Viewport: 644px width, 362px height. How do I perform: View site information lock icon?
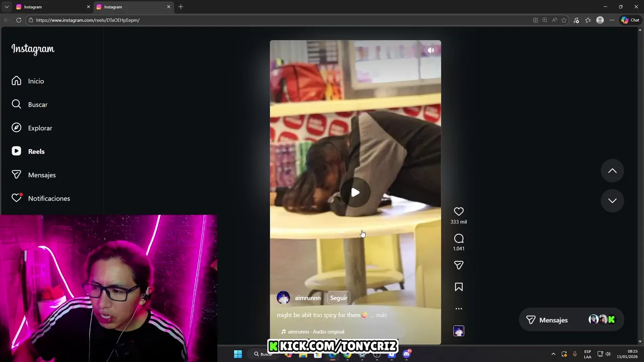point(31,20)
